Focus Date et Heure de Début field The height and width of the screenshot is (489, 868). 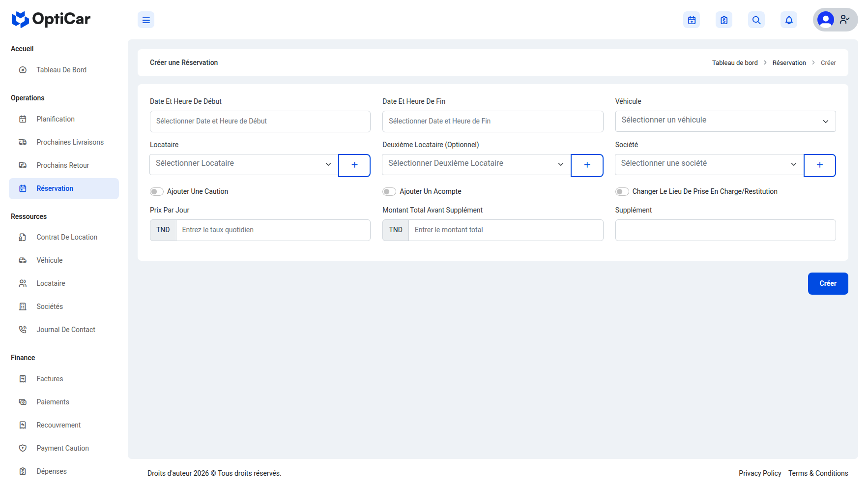[260, 121]
